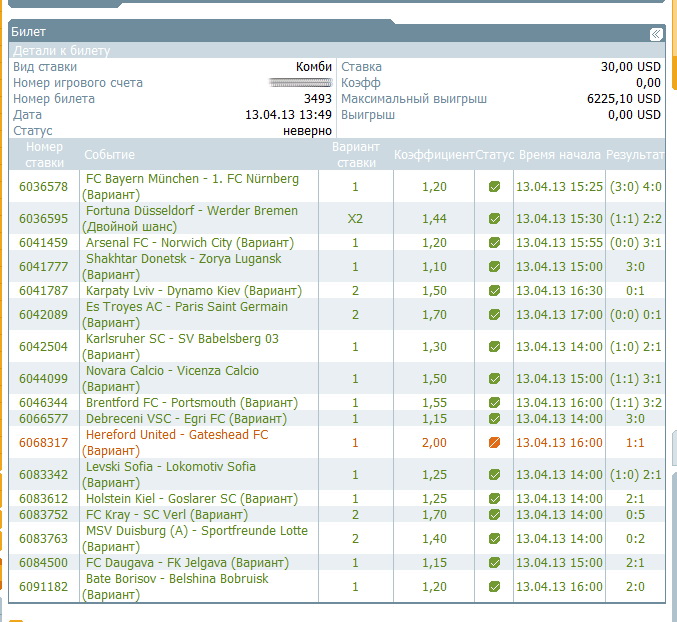Click event Karlsruher SC - SV Babelsberg 03
Viewport: 677px width, 622px height.
180,346
